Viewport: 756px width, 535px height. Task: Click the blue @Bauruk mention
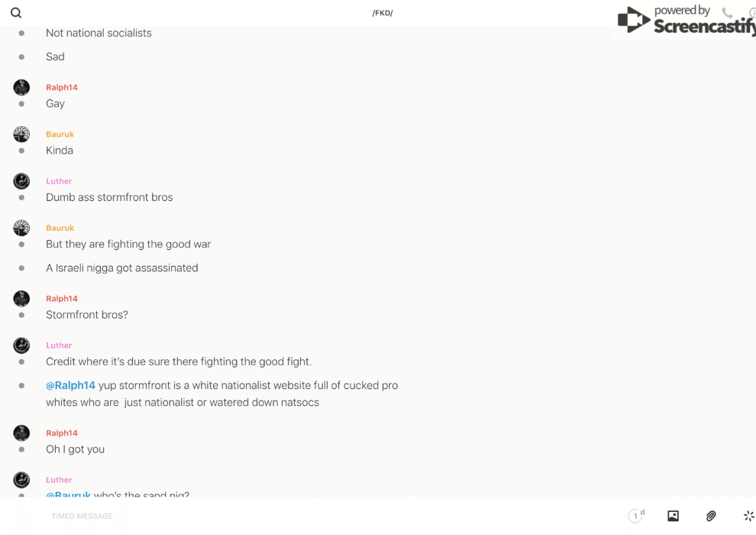coord(68,494)
